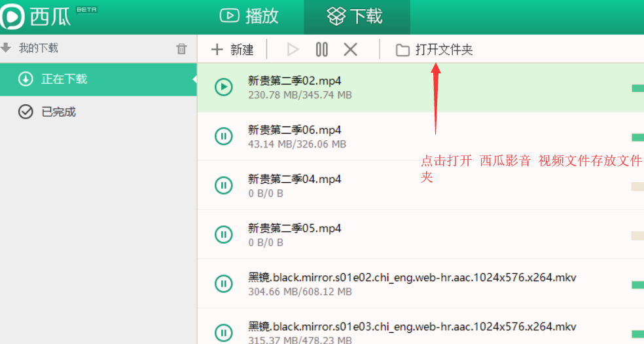Click the pause circle for black.mirror.s01e02 mkv
This screenshot has width=644, height=344.
point(224,284)
